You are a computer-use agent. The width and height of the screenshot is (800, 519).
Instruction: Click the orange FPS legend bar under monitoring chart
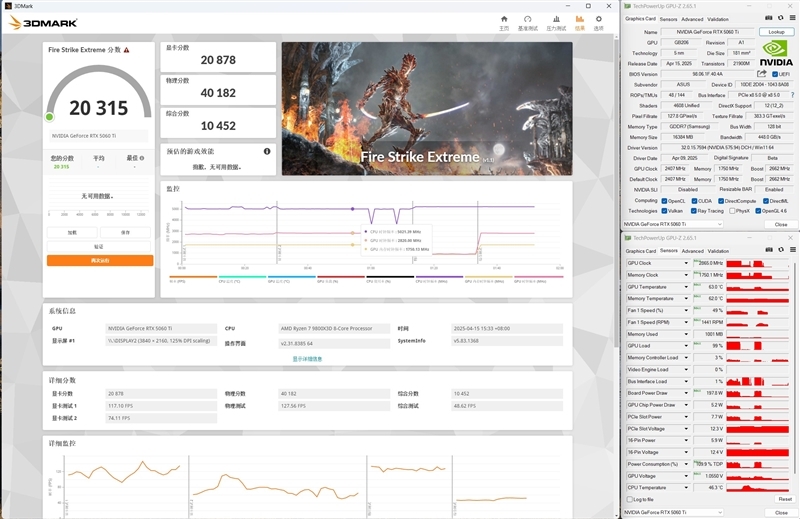coord(193,277)
